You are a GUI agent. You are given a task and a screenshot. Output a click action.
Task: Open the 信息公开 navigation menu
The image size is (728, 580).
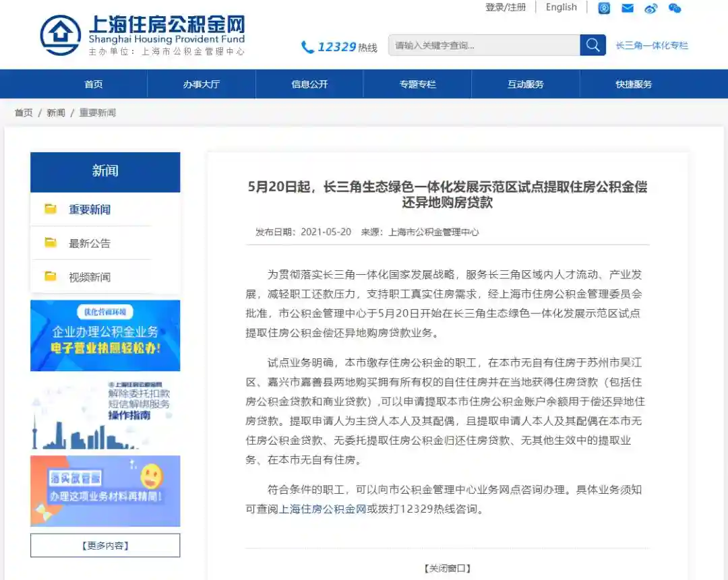click(x=309, y=84)
